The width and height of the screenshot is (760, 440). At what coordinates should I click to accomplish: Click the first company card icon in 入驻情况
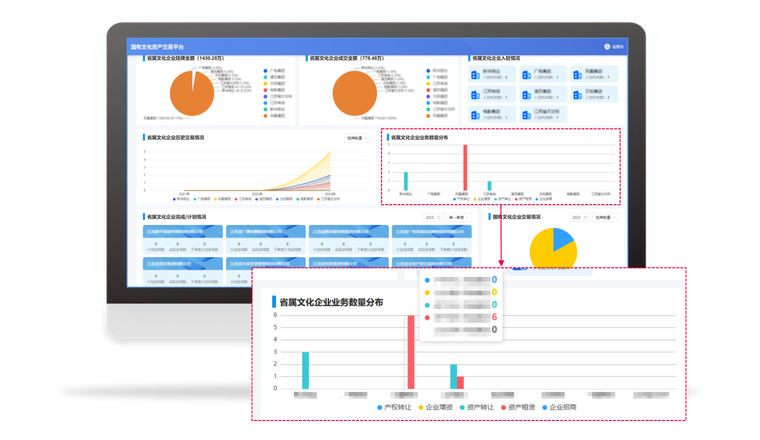(477, 74)
